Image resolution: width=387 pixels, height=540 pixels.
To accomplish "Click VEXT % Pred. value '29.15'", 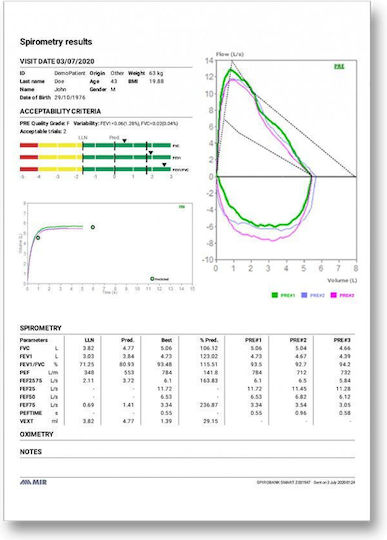I will coord(211,421).
